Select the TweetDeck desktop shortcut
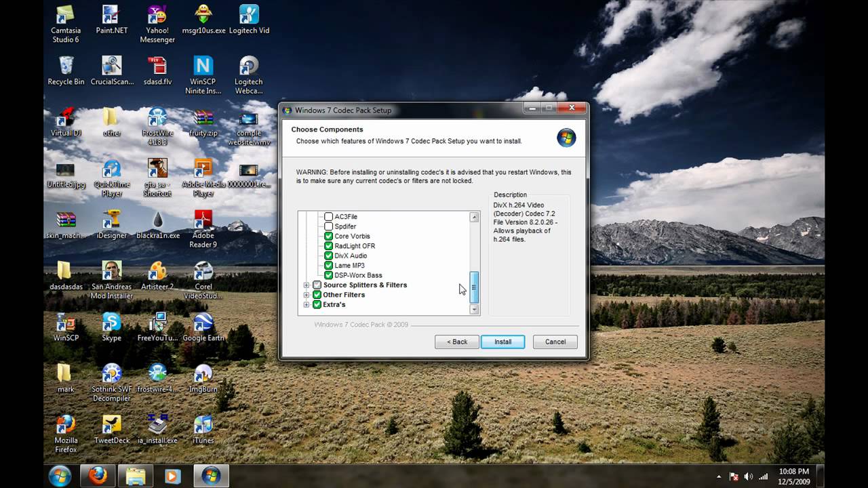 coord(112,430)
